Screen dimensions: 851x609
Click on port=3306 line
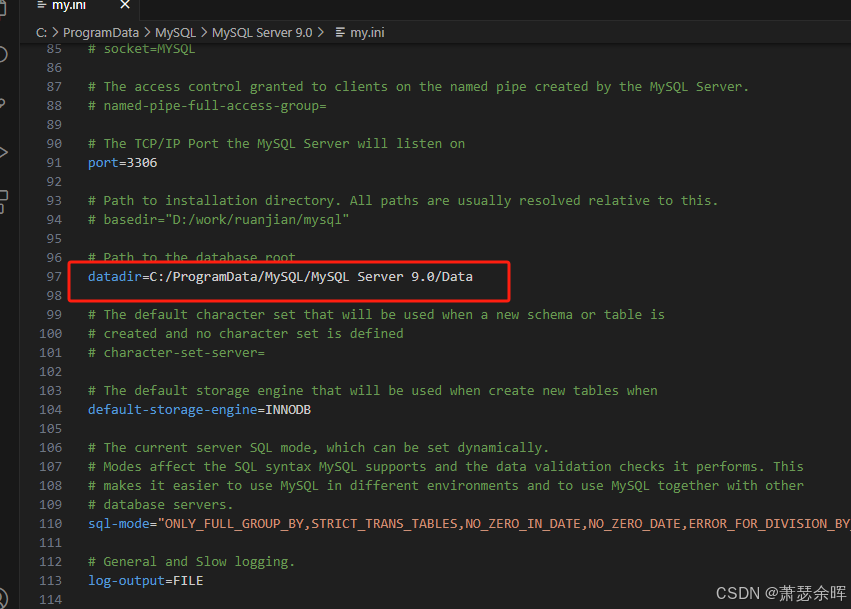click(x=122, y=162)
